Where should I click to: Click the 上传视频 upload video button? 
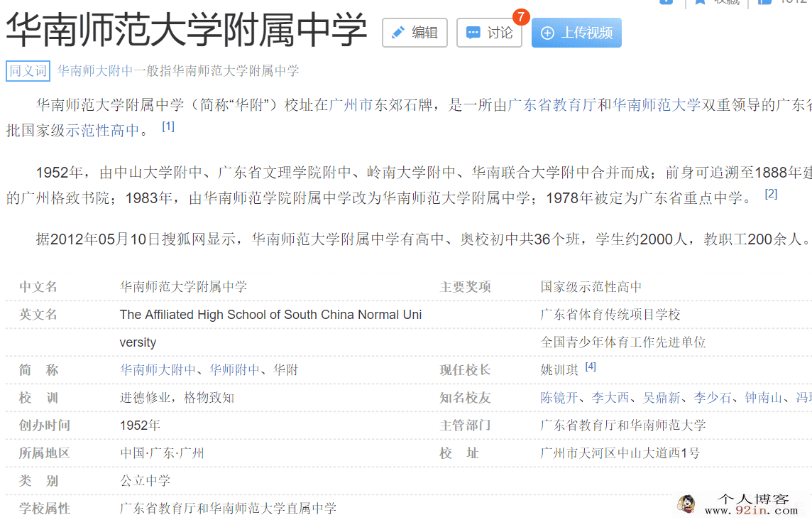(x=576, y=33)
